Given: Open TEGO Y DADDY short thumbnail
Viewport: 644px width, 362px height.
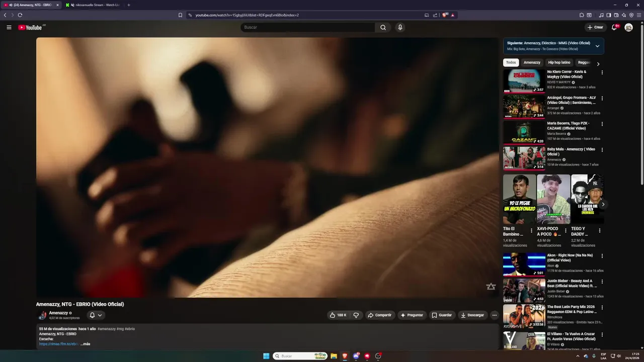Looking at the screenshot, I should [588, 199].
